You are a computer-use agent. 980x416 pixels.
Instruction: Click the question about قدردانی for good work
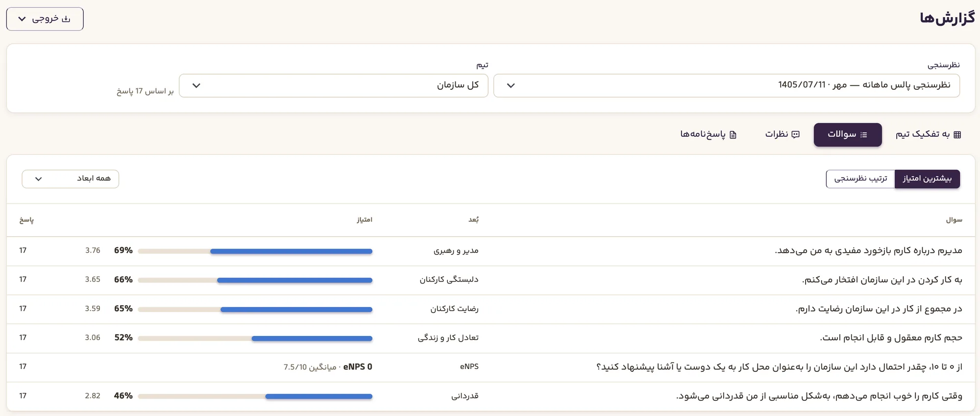point(819,396)
